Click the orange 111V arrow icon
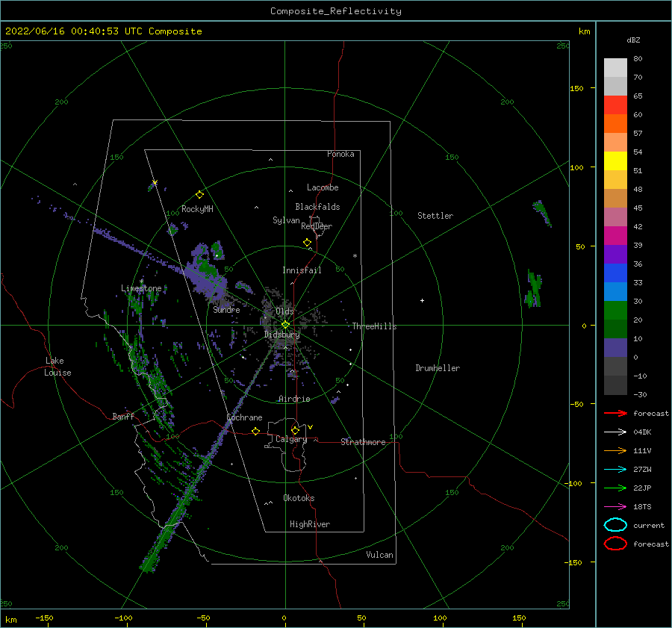Screen dimensions: 672x628 [615, 450]
